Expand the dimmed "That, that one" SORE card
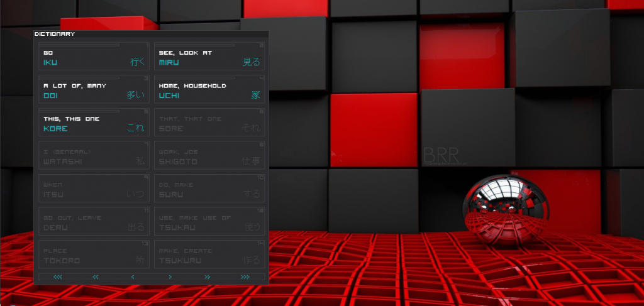This screenshot has width=644, height=306. (x=209, y=123)
